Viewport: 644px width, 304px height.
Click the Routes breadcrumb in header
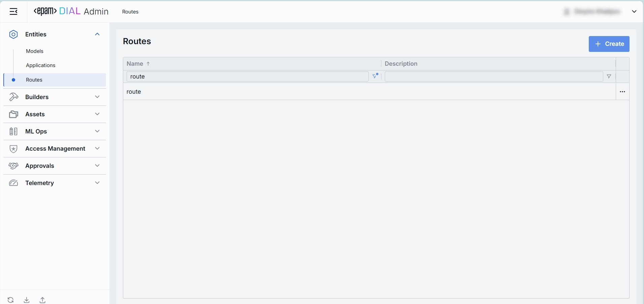(130, 12)
